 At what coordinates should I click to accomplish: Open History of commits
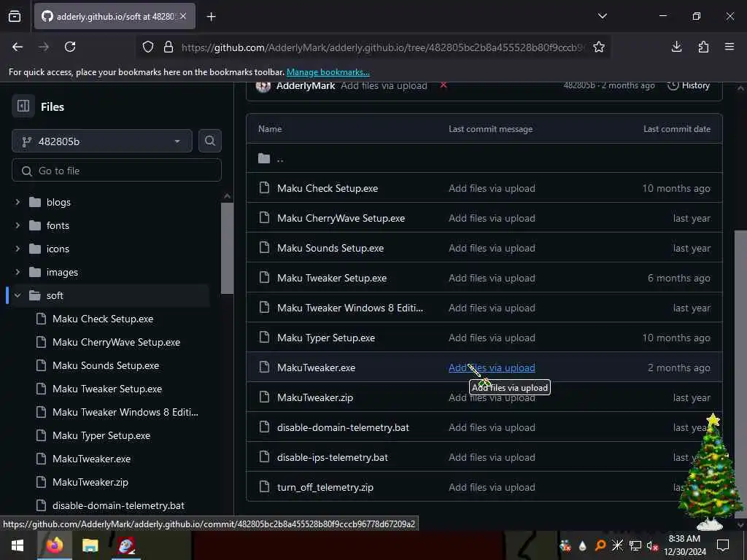689,85
